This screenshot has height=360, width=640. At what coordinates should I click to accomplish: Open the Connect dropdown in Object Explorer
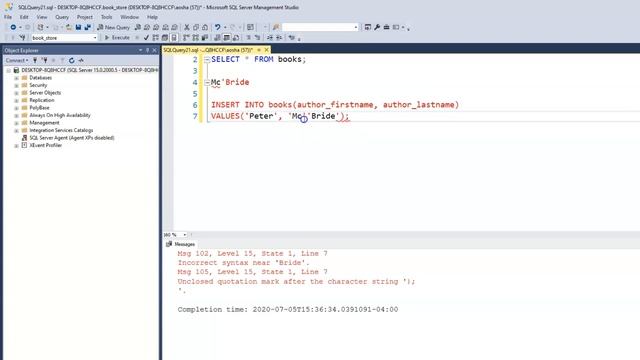[x=17, y=60]
